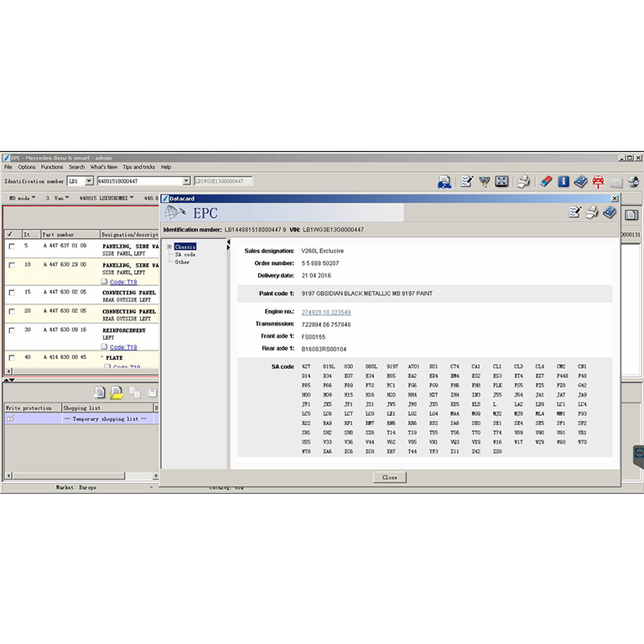The height and width of the screenshot is (644, 644).
Task: Click the note icon beside item 30's Code: T19 link
Action: (104, 347)
